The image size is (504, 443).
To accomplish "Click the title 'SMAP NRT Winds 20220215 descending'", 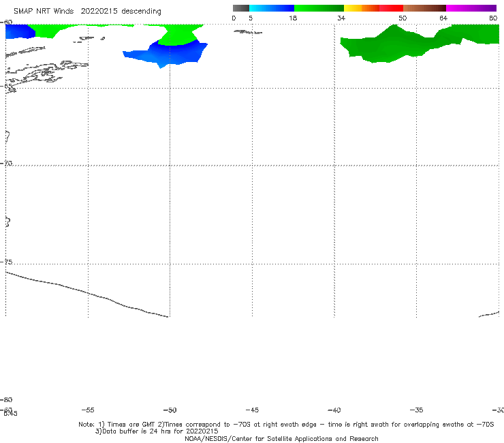I will point(87,12).
